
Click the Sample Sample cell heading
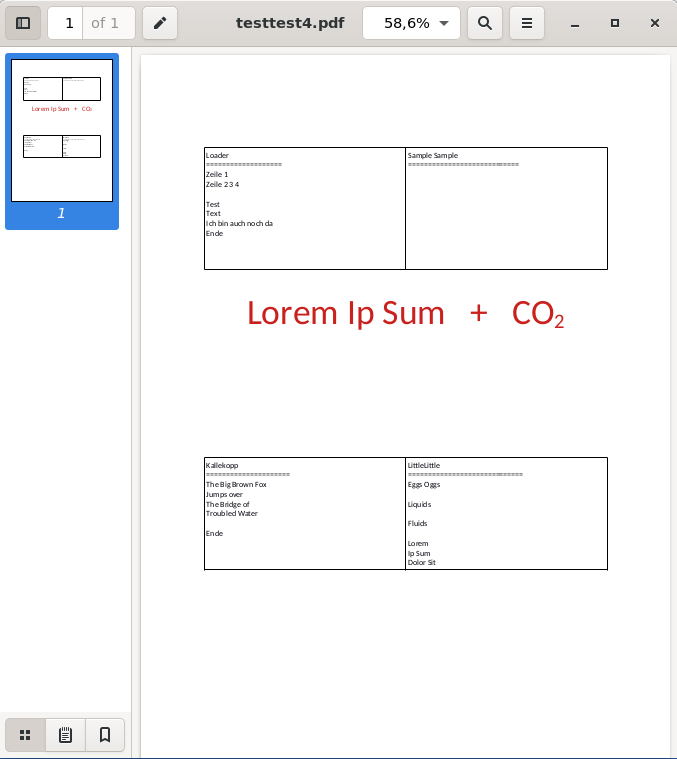(432, 156)
